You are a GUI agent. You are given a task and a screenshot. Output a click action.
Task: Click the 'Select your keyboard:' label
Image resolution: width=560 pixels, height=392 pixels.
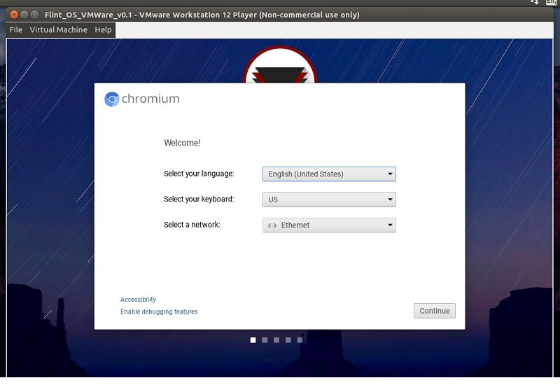tap(199, 199)
